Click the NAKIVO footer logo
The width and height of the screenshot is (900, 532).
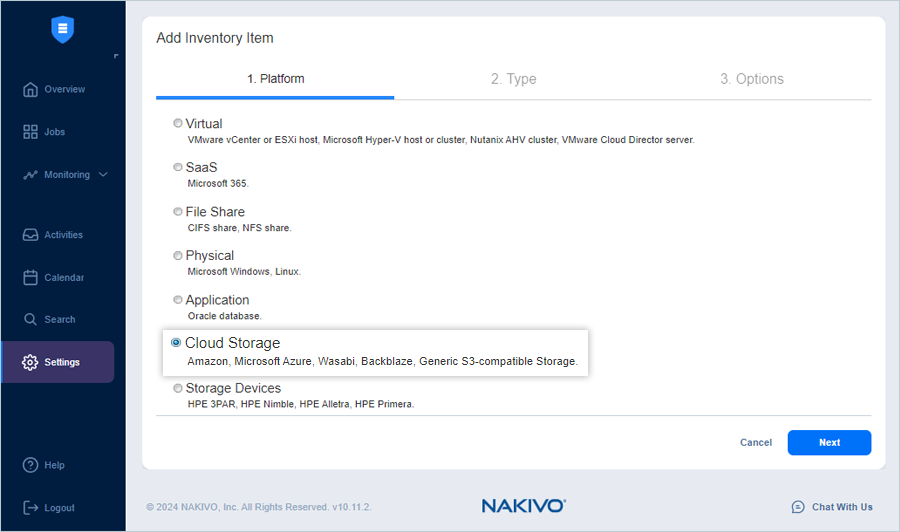(x=523, y=506)
